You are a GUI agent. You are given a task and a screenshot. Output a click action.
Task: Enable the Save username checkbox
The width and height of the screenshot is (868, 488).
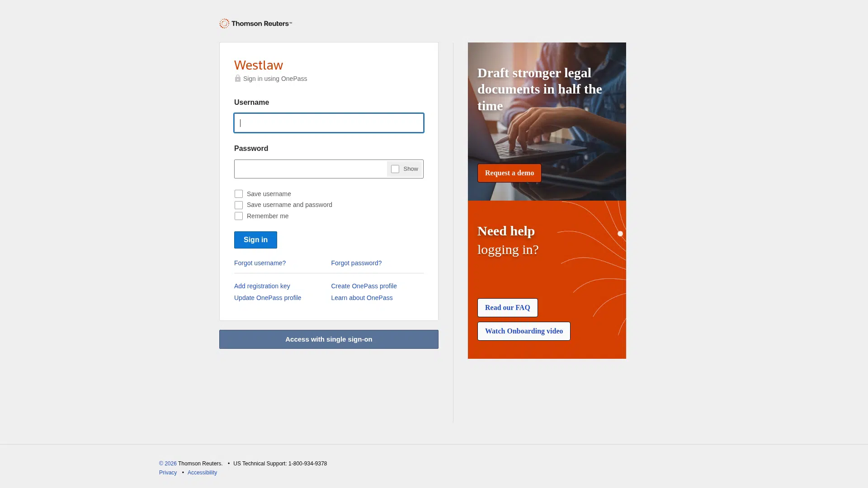239,194
